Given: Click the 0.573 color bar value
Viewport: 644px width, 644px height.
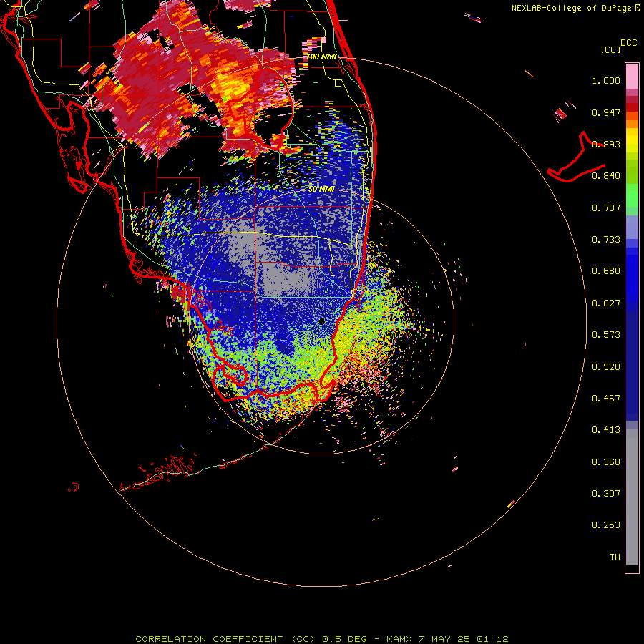Looking at the screenshot, I should tap(606, 335).
